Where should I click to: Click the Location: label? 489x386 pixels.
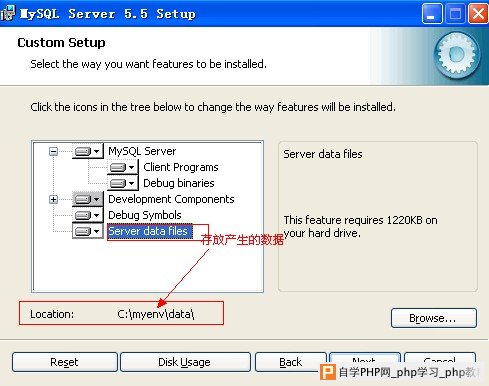point(52,314)
